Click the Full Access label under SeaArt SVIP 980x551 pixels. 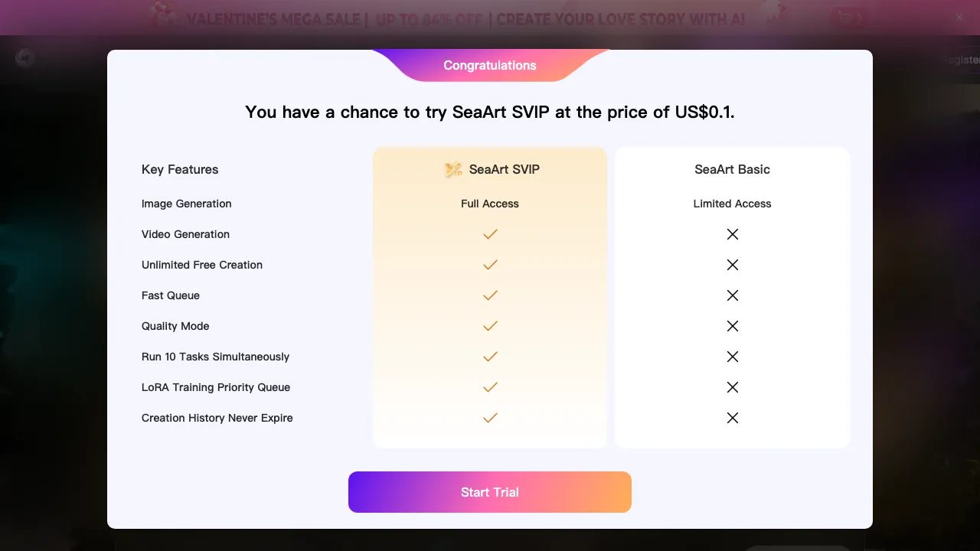pyautogui.click(x=490, y=204)
